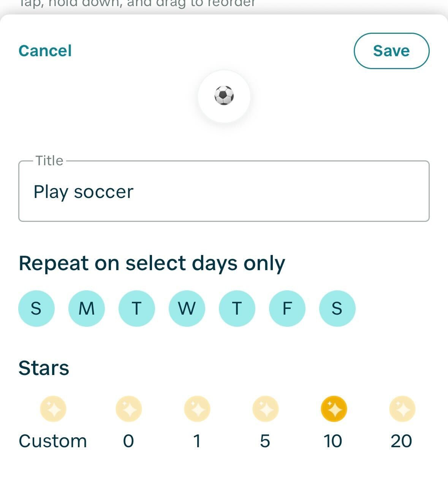
Task: Toggle Saturday repeat day
Action: 337,308
